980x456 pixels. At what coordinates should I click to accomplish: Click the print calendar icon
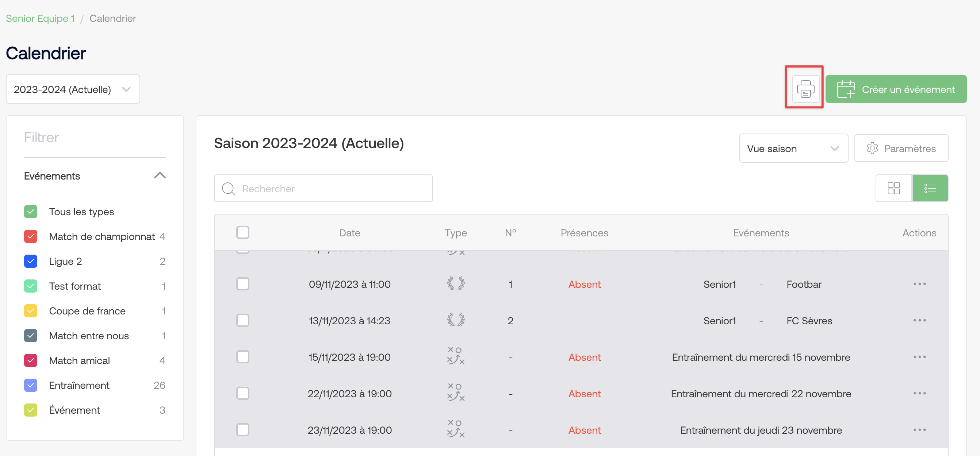(805, 89)
